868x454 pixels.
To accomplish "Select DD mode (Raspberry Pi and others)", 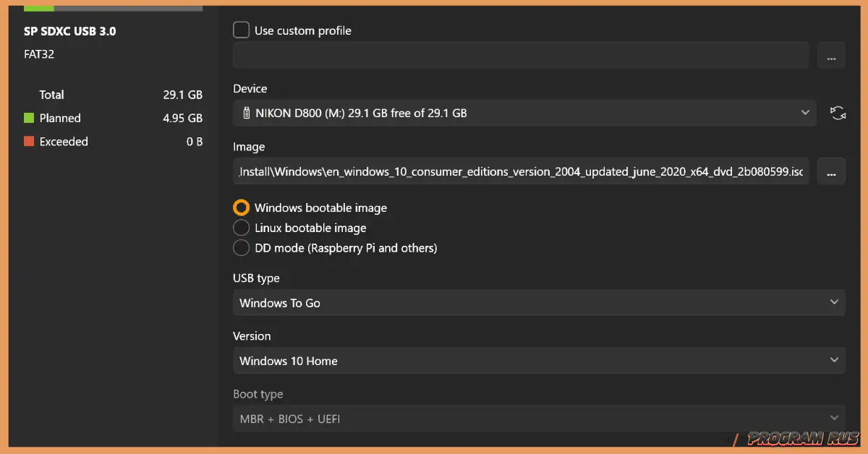I will (x=241, y=247).
